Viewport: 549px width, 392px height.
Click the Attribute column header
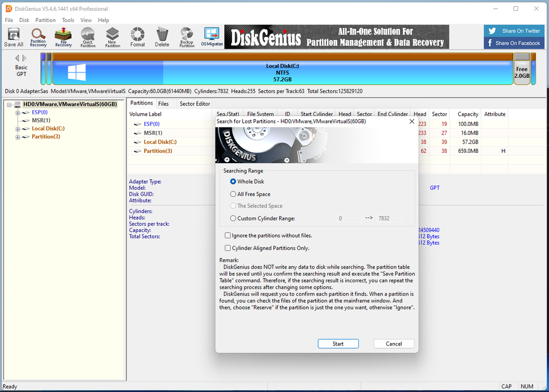pyautogui.click(x=495, y=114)
